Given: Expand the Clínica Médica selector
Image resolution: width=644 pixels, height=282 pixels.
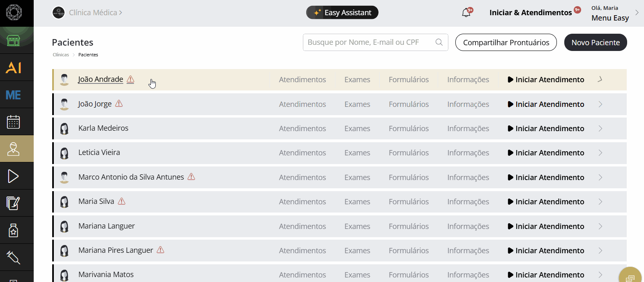Looking at the screenshot, I should click(95, 13).
